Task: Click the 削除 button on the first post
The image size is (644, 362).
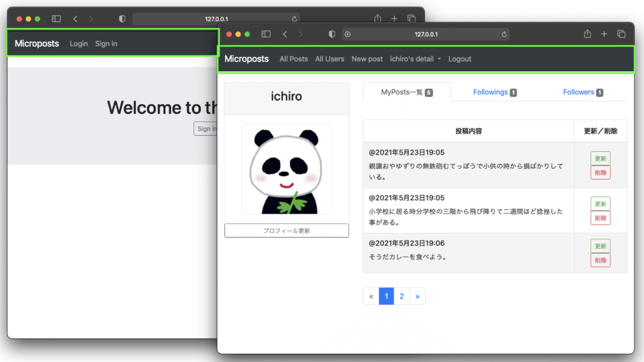Action: click(600, 172)
